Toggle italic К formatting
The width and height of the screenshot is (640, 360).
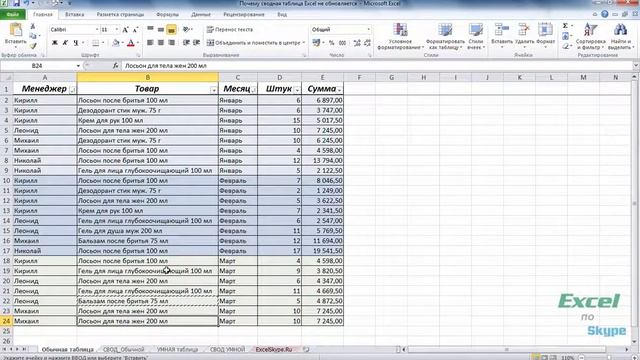click(x=65, y=43)
